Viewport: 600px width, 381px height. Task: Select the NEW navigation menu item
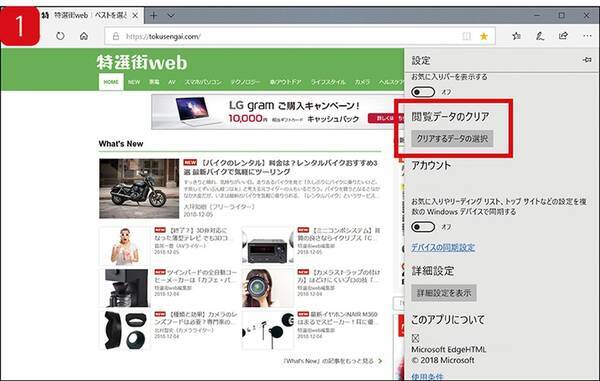tap(134, 82)
